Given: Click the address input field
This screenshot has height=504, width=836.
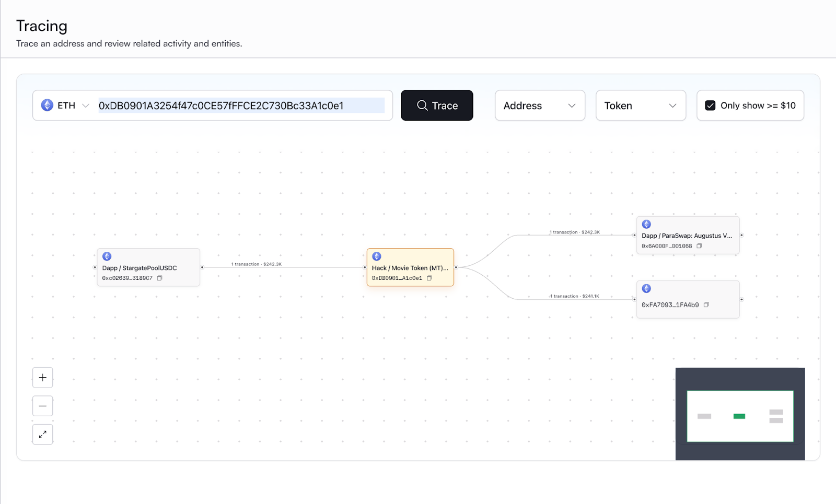Looking at the screenshot, I should [241, 106].
